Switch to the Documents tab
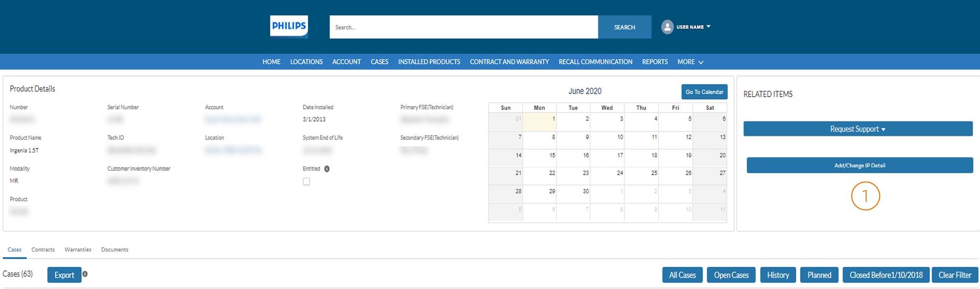 coord(115,250)
